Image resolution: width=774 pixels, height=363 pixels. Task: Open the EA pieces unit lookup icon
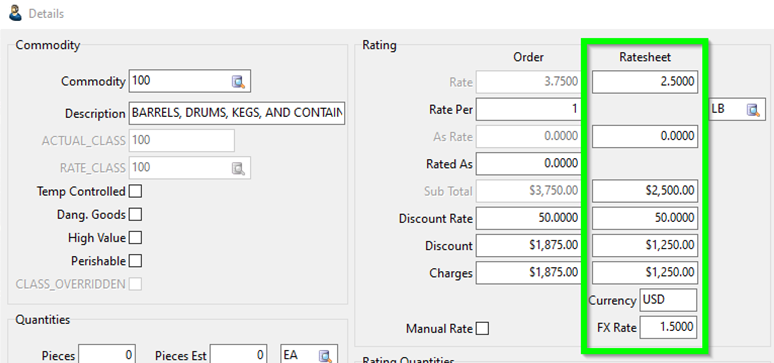(325, 356)
